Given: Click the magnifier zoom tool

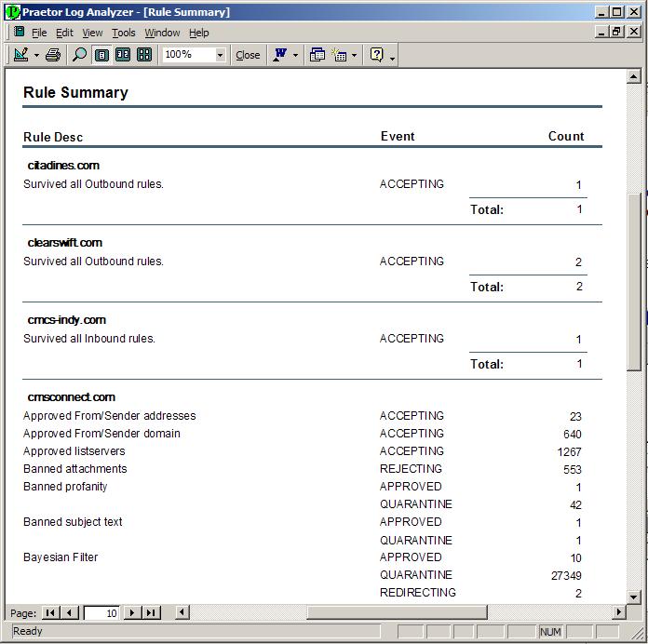Looking at the screenshot, I should (x=79, y=55).
